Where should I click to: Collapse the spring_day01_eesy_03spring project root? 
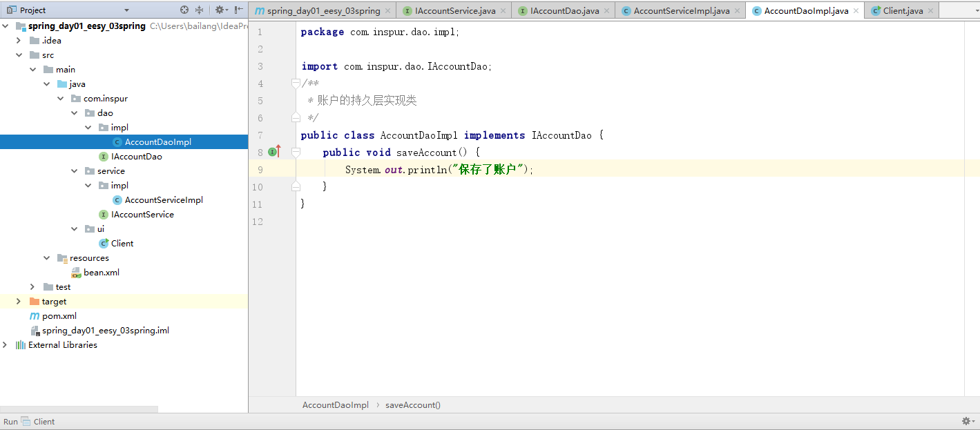(x=6, y=26)
